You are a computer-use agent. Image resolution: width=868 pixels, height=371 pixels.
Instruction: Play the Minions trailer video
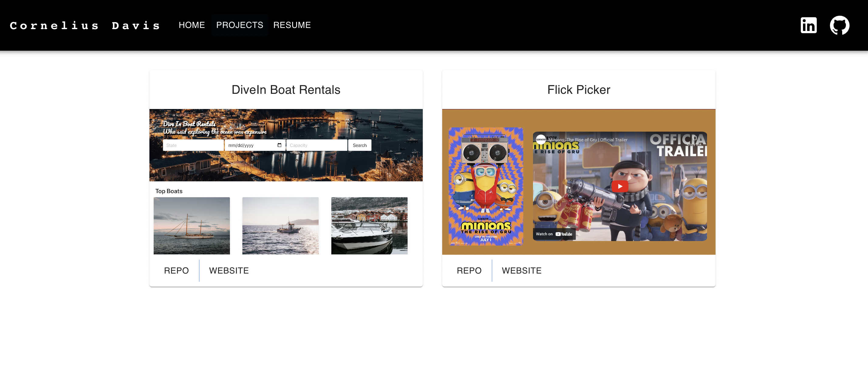(620, 186)
